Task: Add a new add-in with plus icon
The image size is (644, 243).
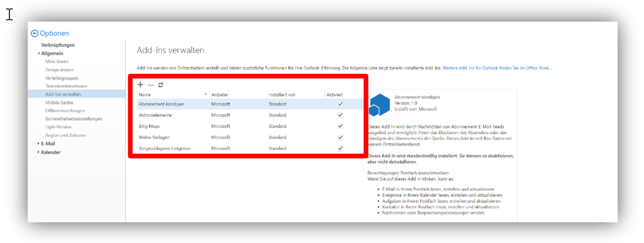Action: (x=141, y=85)
